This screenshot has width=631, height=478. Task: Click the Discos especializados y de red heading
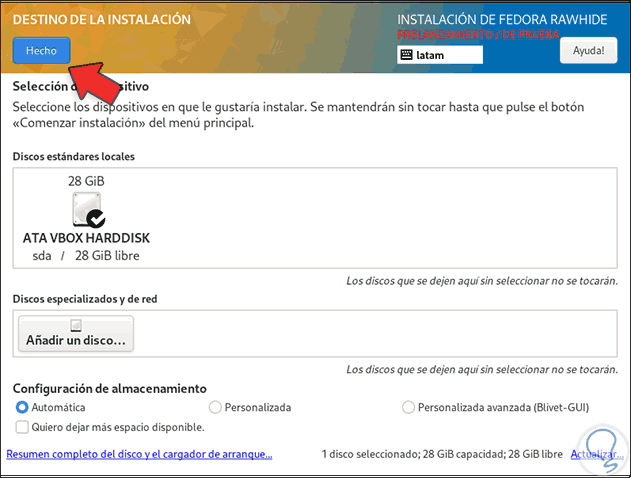tap(85, 299)
